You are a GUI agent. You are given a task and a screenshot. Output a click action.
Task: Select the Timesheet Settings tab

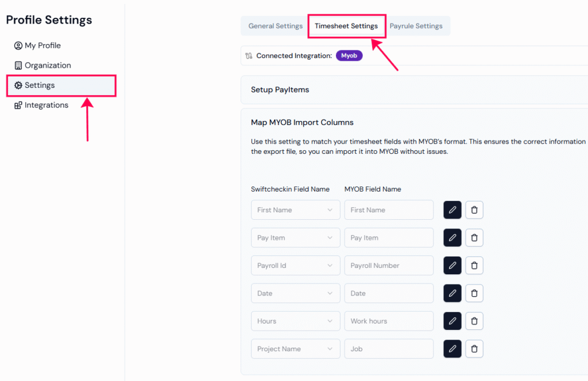346,26
